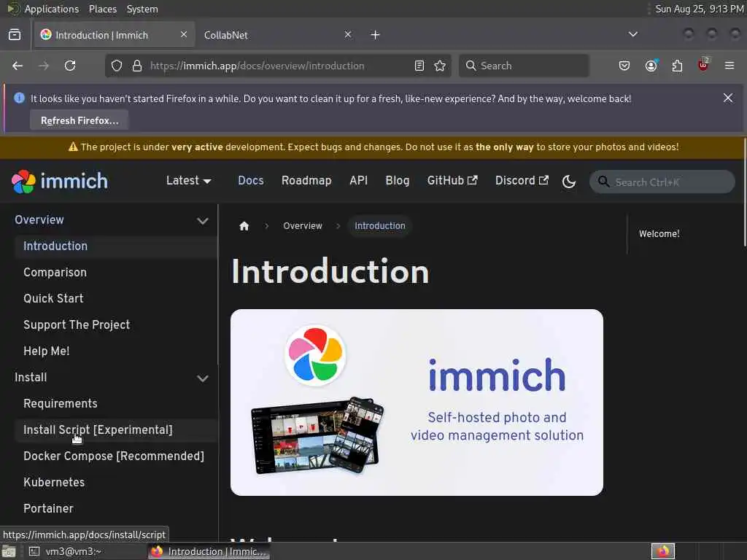Click the uBlock extension icon
The height and width of the screenshot is (560, 747).
[703, 65]
